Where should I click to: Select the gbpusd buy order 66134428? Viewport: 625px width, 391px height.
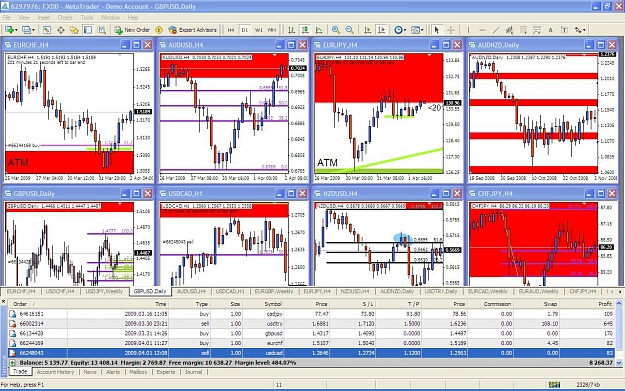(x=311, y=333)
